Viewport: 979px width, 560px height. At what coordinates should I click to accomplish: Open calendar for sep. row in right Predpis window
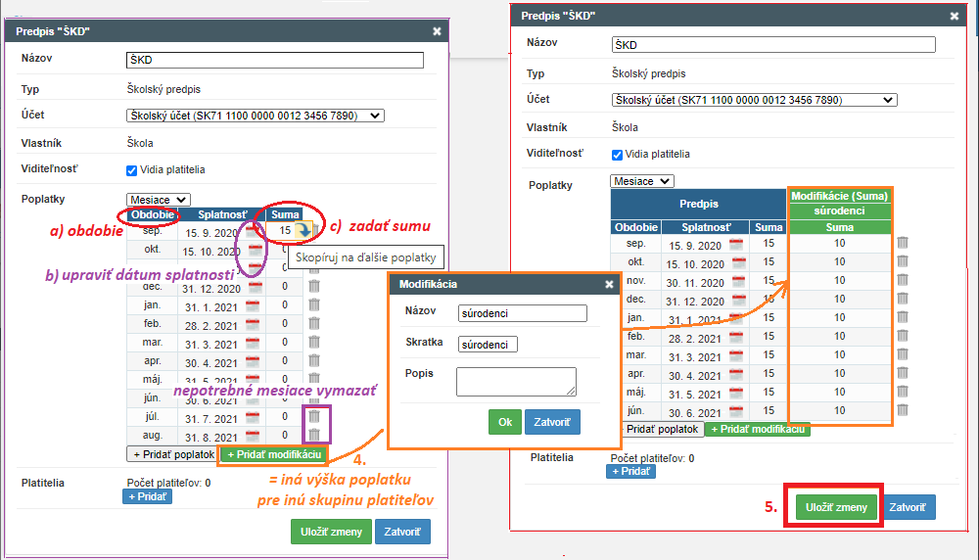[x=736, y=244]
